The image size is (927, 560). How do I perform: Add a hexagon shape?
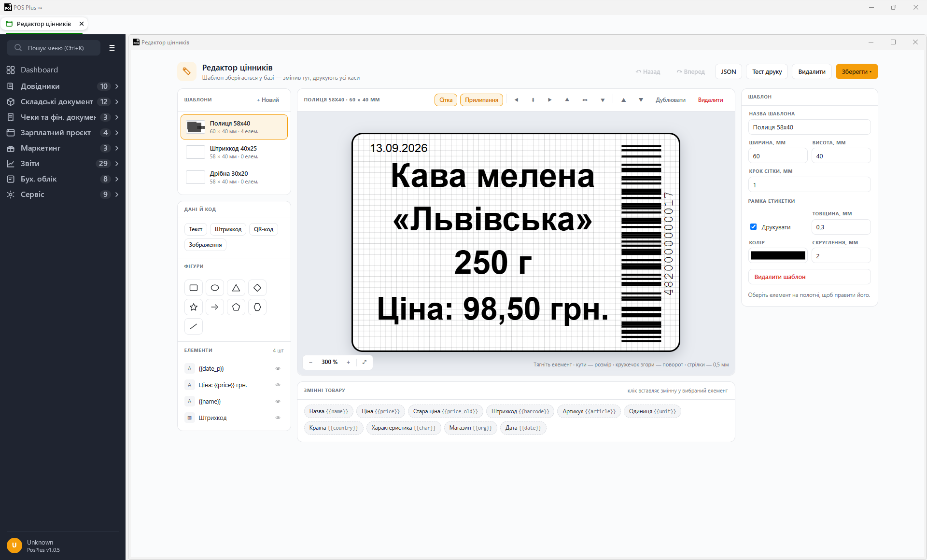257,307
